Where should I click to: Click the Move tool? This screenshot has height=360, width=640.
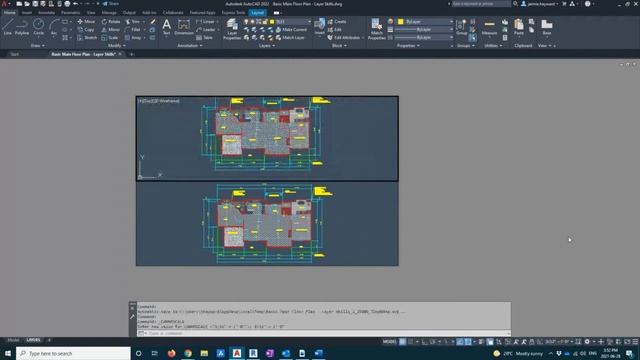86,21
